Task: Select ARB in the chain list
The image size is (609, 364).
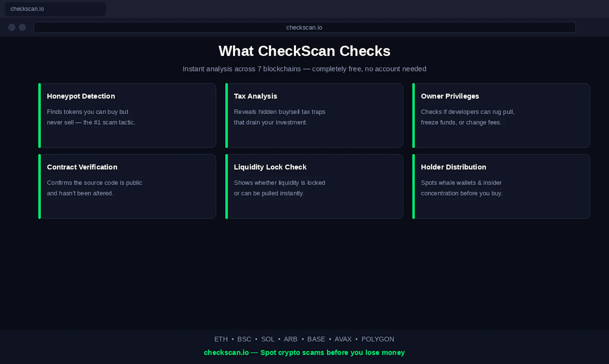Action: (290, 339)
